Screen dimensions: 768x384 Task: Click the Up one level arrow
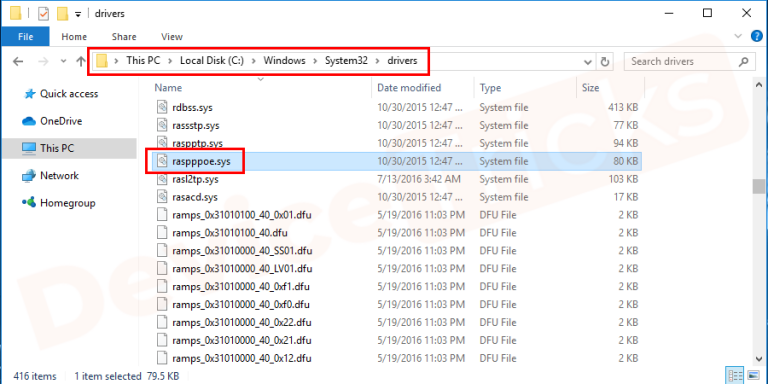[x=81, y=61]
